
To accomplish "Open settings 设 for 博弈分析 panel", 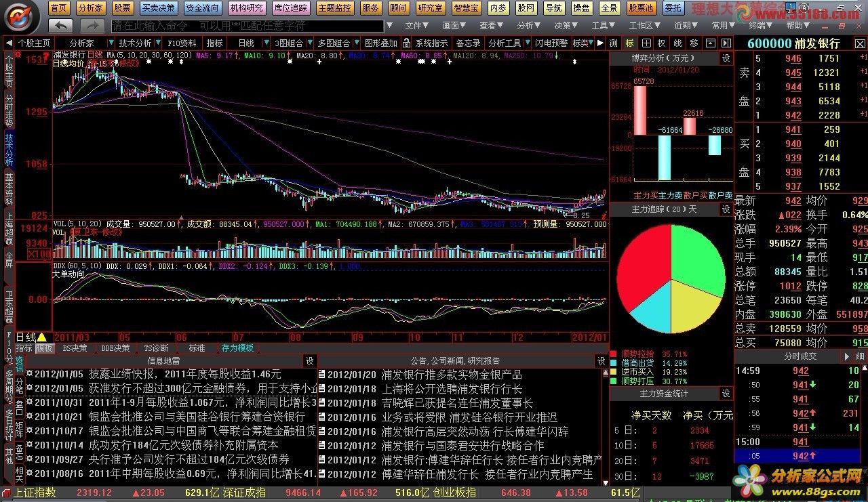I will (x=726, y=58).
